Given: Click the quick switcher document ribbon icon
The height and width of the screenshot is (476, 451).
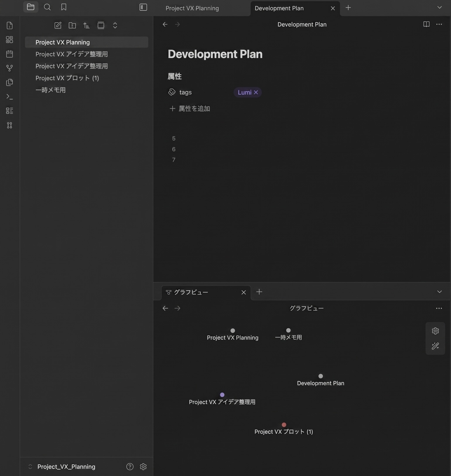Looking at the screenshot, I should pyautogui.click(x=10, y=25).
